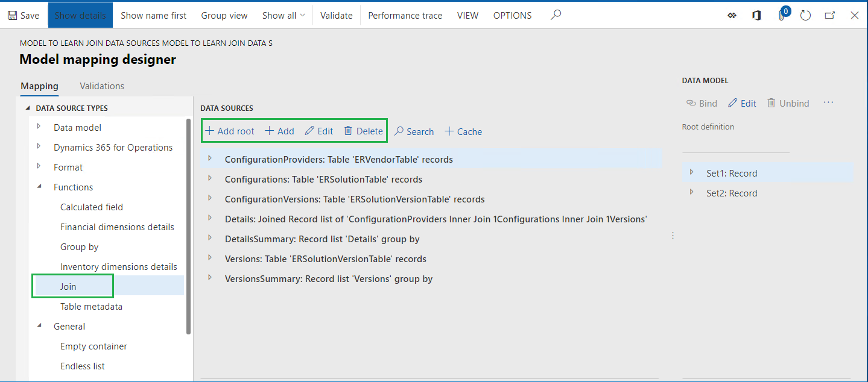Open the VIEW menu
This screenshot has width=868, height=382.
click(x=468, y=16)
